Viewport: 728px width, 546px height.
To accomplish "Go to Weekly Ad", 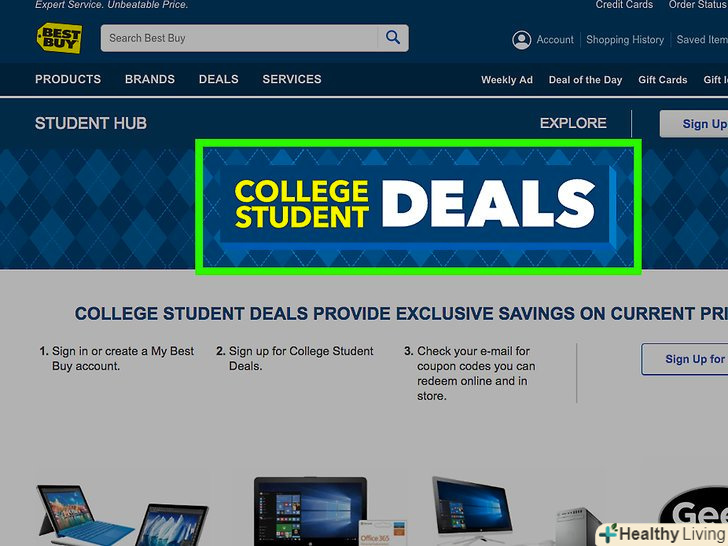I will [507, 80].
